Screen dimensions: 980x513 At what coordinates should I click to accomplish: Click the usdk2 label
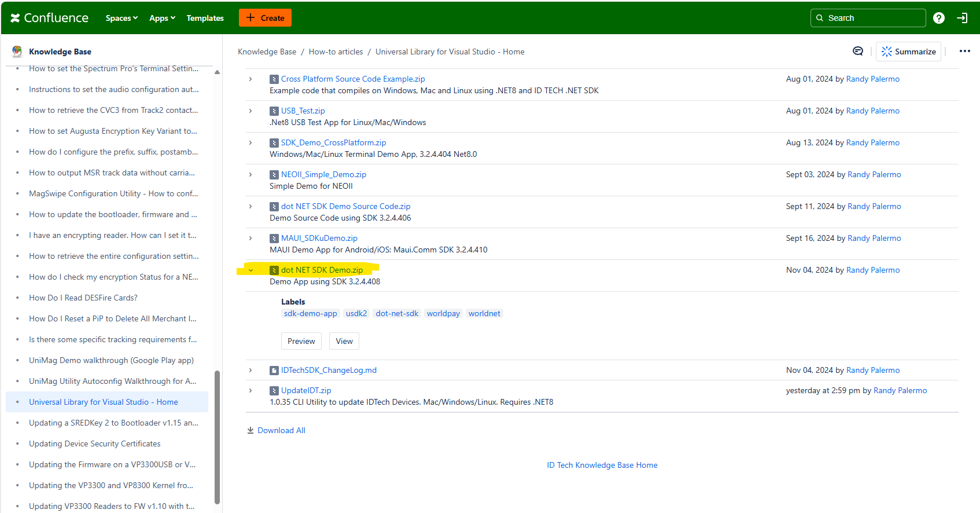click(x=356, y=313)
